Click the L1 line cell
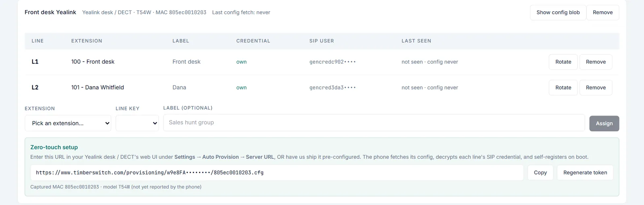Screen dimensions: 644x205 [35, 62]
